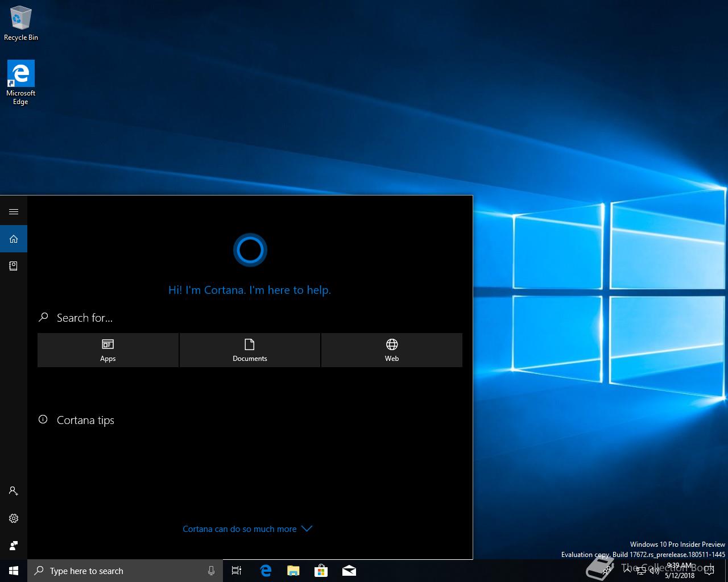
Task: Expand the Cortana hamburger menu
Action: tap(14, 211)
